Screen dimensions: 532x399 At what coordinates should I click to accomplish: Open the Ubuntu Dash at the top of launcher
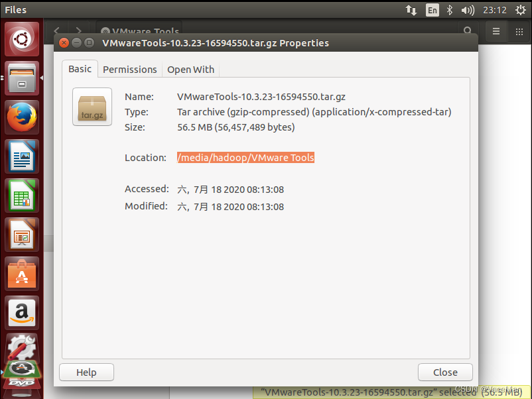21,39
